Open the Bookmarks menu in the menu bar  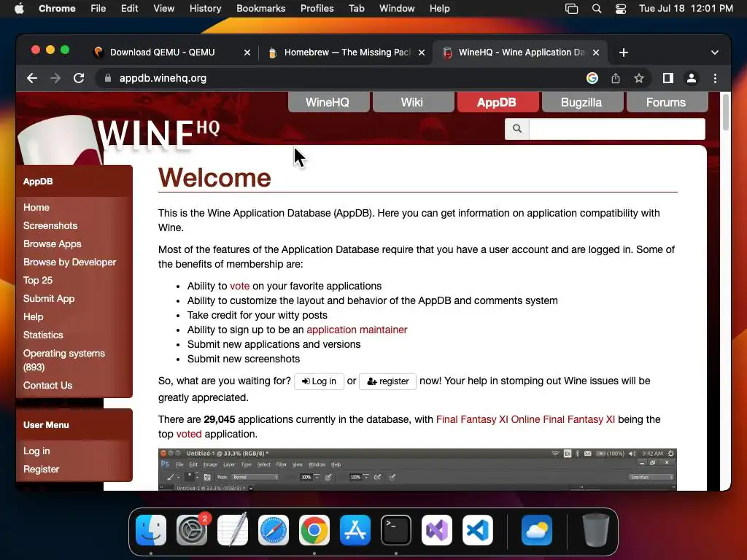260,8
